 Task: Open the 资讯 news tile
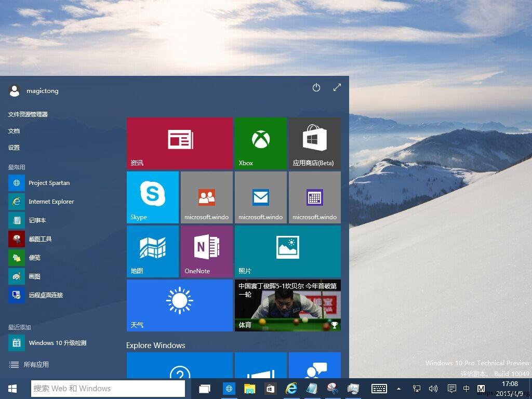click(179, 143)
